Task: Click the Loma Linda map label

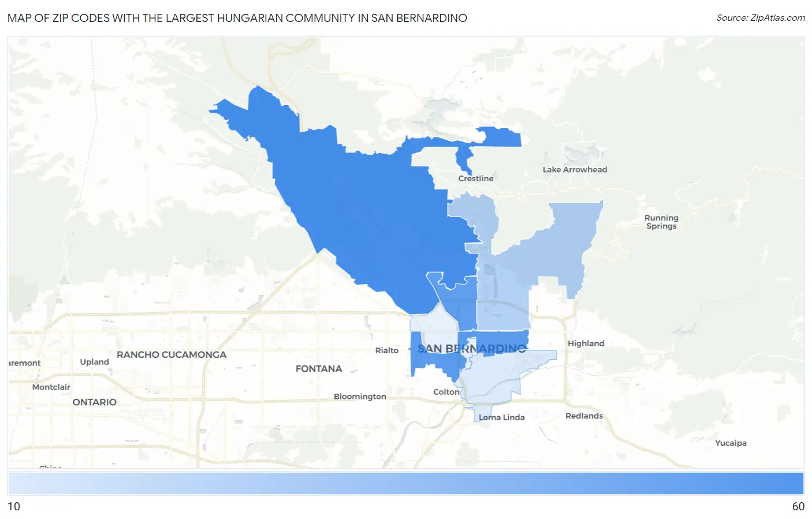Action: (x=502, y=417)
